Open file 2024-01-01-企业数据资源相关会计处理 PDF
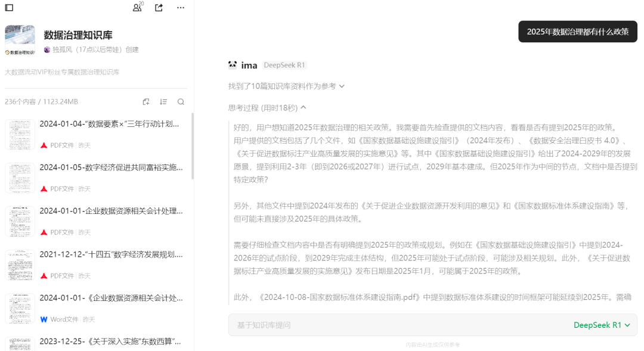Viewport: 644px width, 351px height. coord(112,211)
